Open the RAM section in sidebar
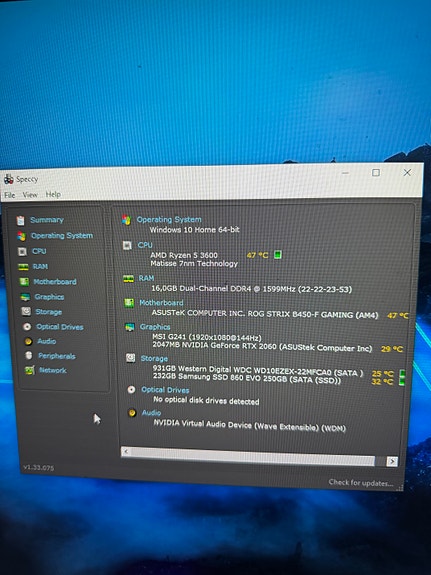 (40, 267)
